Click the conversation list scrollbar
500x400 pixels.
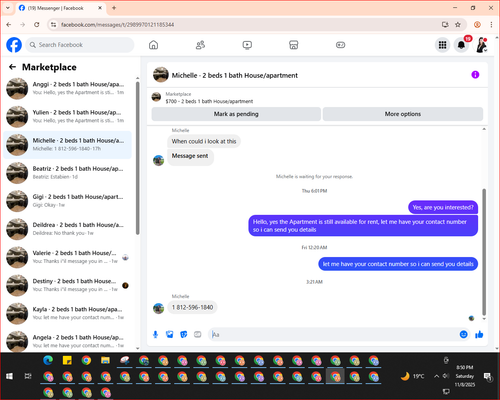[137, 158]
